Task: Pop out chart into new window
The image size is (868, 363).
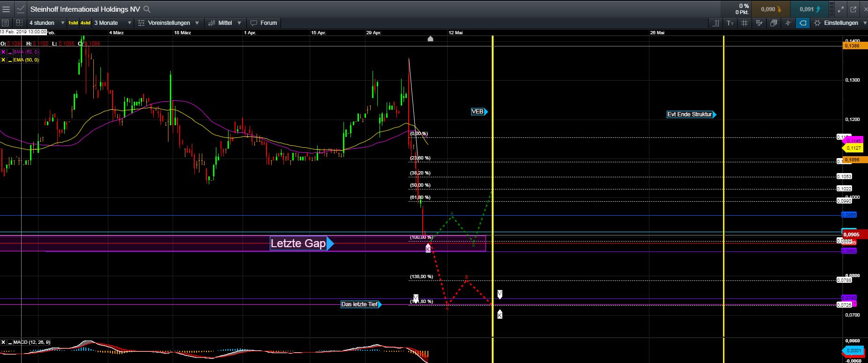Action: point(853,9)
